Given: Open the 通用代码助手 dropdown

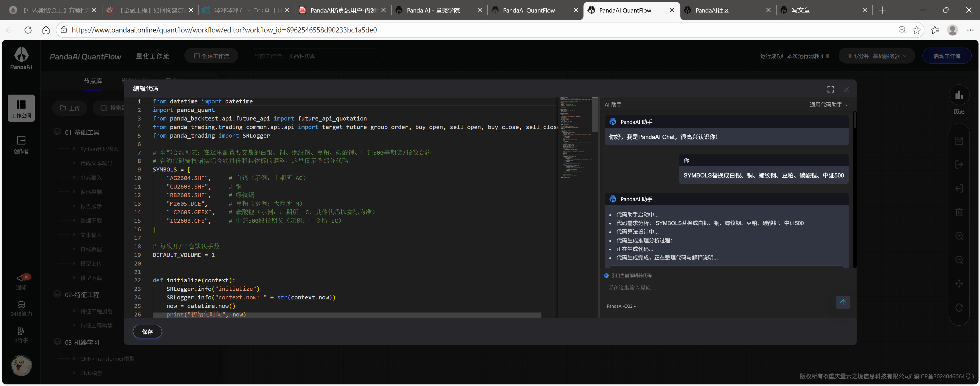Looking at the screenshot, I should [x=829, y=105].
